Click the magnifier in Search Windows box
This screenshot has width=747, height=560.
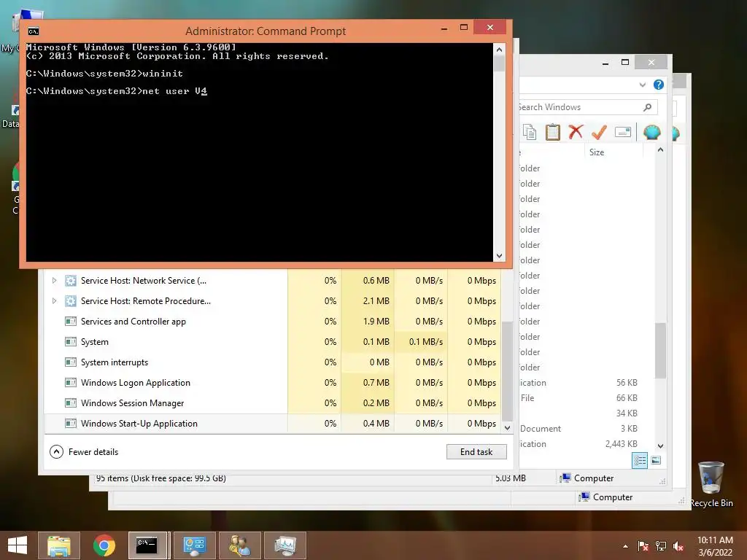(x=647, y=107)
